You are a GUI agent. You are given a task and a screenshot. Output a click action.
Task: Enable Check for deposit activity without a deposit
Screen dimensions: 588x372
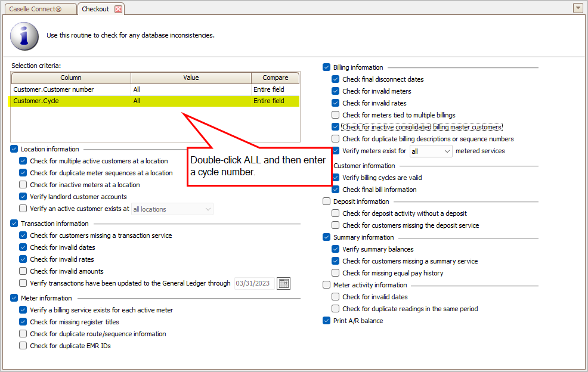pyautogui.click(x=336, y=213)
